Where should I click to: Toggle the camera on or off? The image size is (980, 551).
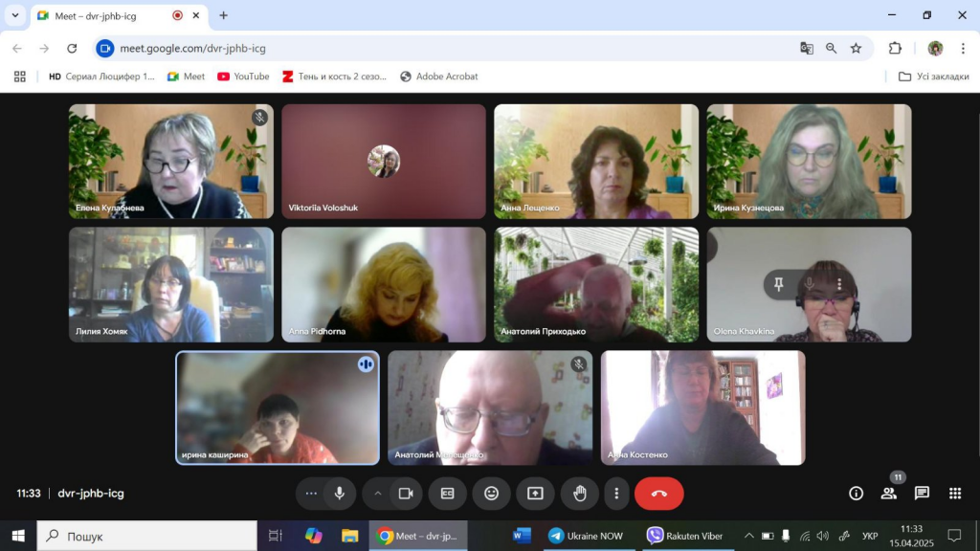(x=405, y=494)
